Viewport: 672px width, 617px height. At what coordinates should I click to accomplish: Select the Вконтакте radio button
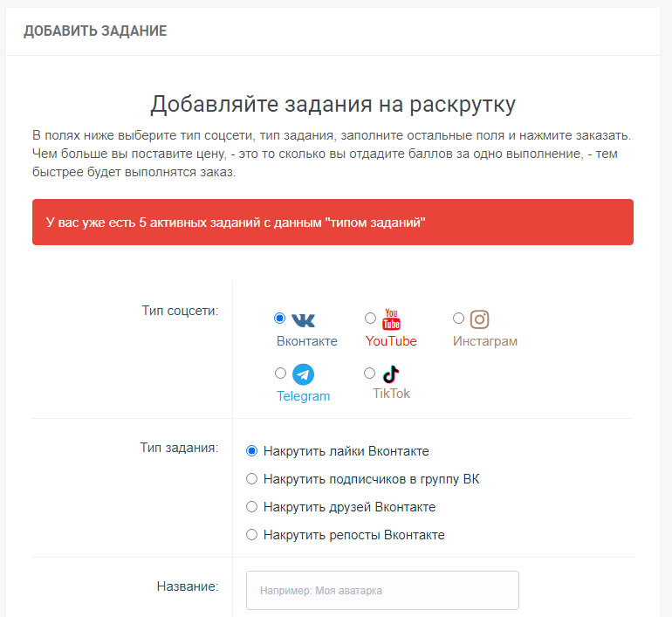pyautogui.click(x=279, y=319)
